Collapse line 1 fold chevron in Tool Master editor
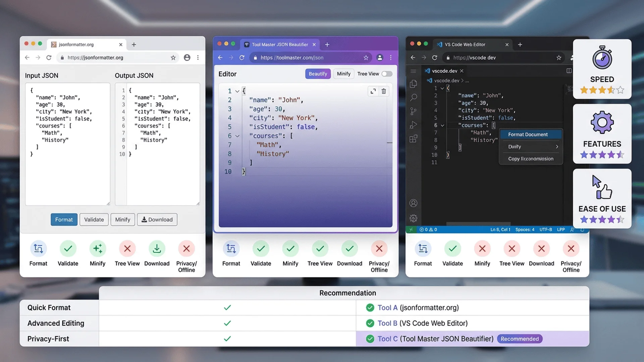Screen dimensions: 644x362 click(x=237, y=91)
